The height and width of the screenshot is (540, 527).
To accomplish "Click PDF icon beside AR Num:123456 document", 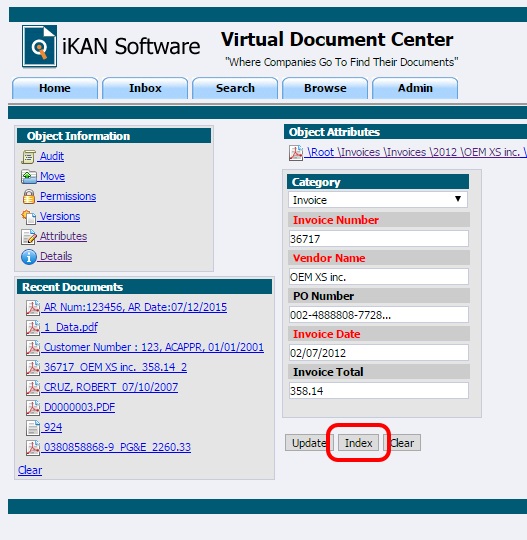I will click(33, 308).
